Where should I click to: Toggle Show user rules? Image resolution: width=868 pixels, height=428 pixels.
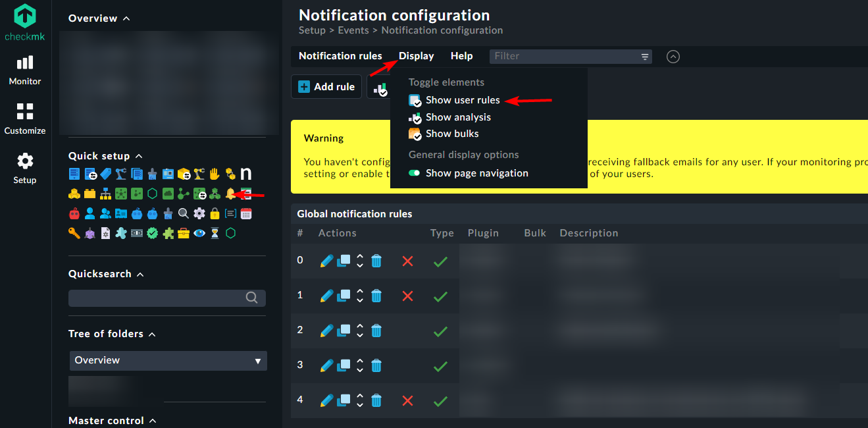pyautogui.click(x=454, y=100)
